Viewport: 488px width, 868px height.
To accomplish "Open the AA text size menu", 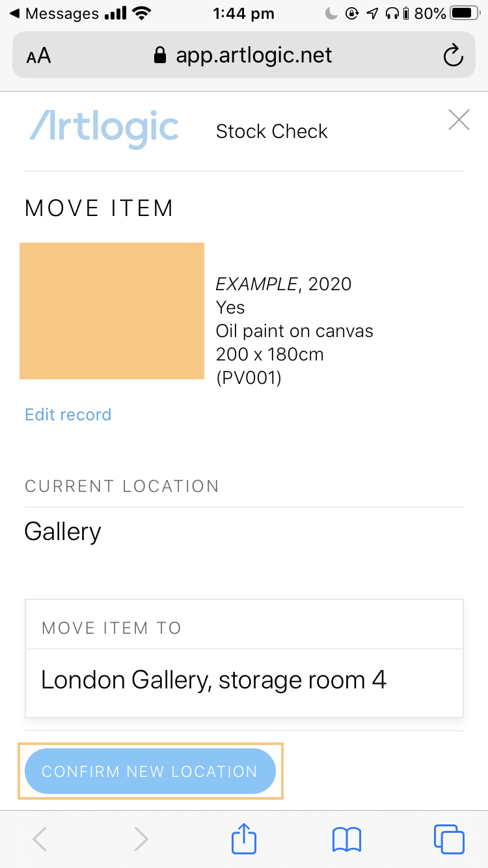I will pos(38,56).
